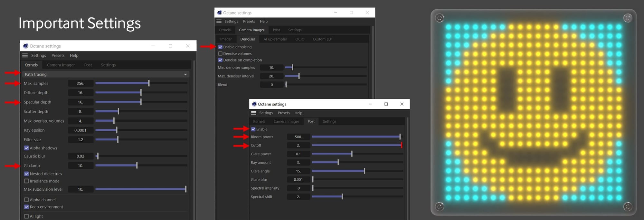Click Glare power slider
Screen dimensions: 644x220
click(357, 154)
